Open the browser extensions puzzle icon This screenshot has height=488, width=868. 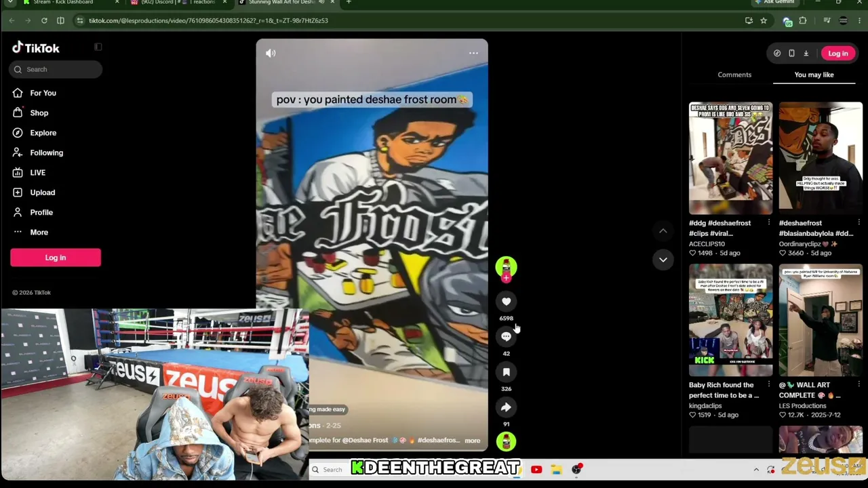803,20
